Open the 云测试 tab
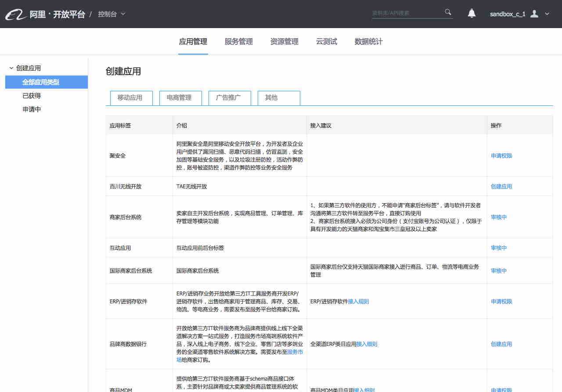The height and width of the screenshot is (392, 562). click(x=326, y=42)
